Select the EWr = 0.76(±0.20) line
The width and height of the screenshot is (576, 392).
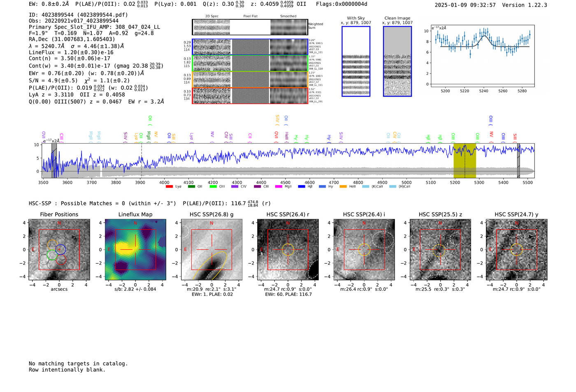(x=86, y=73)
